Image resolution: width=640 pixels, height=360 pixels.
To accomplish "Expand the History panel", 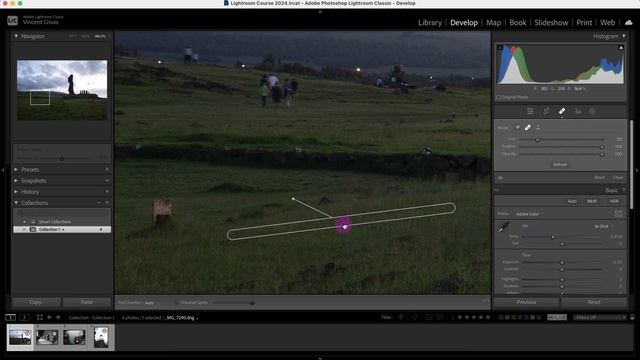I will (16, 191).
